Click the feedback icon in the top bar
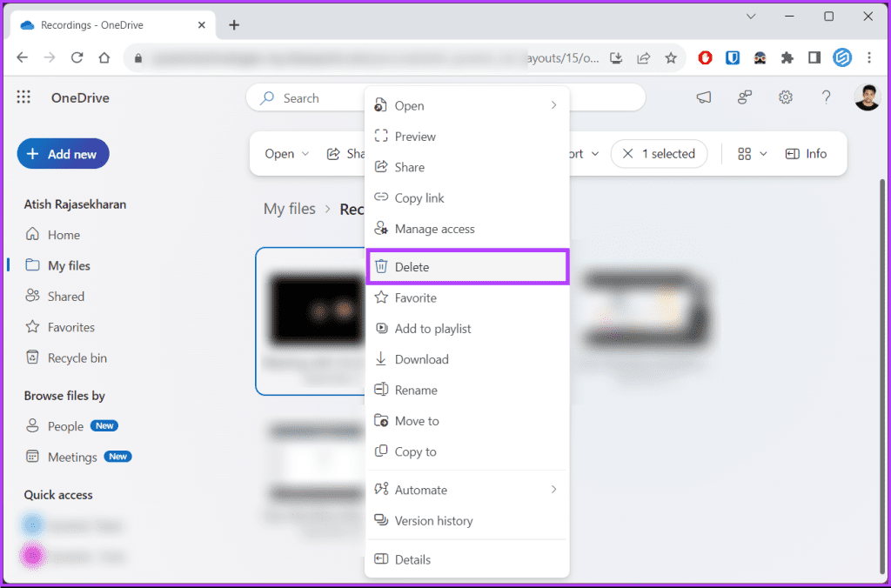 745,97
